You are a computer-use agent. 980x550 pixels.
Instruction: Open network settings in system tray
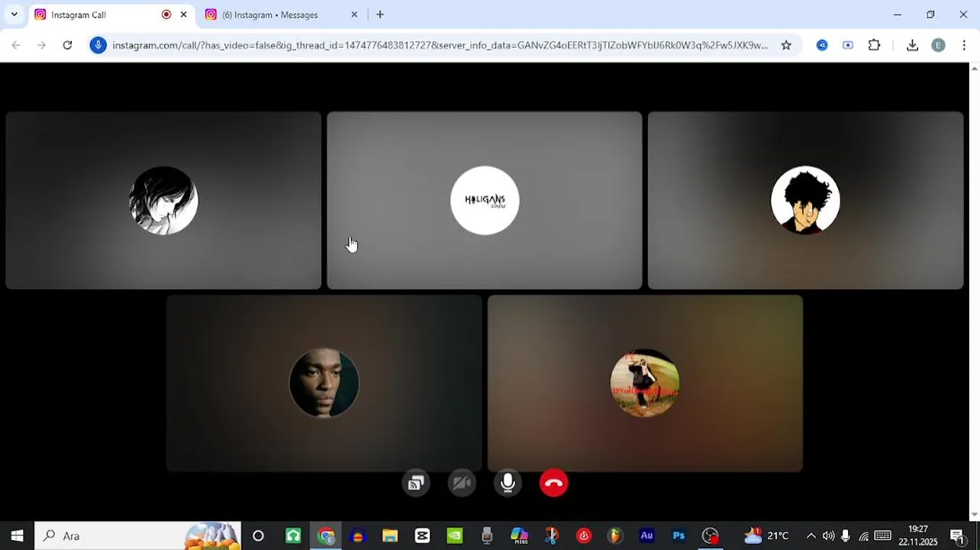(863, 535)
